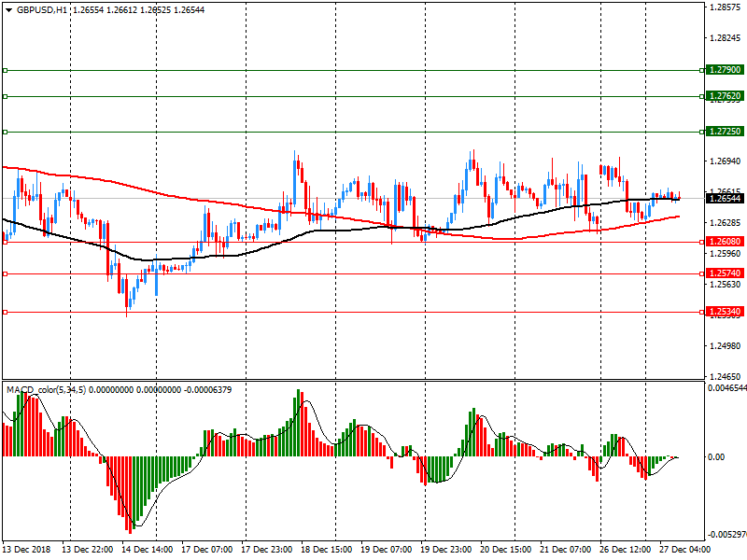Click the 13 Dec 2018 date on time axis

[28, 551]
